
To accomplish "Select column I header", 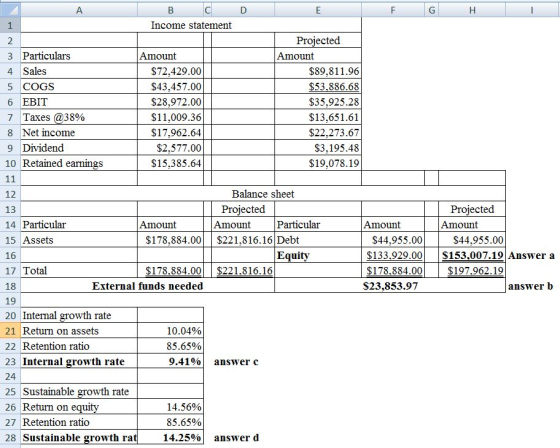I will [532, 10].
